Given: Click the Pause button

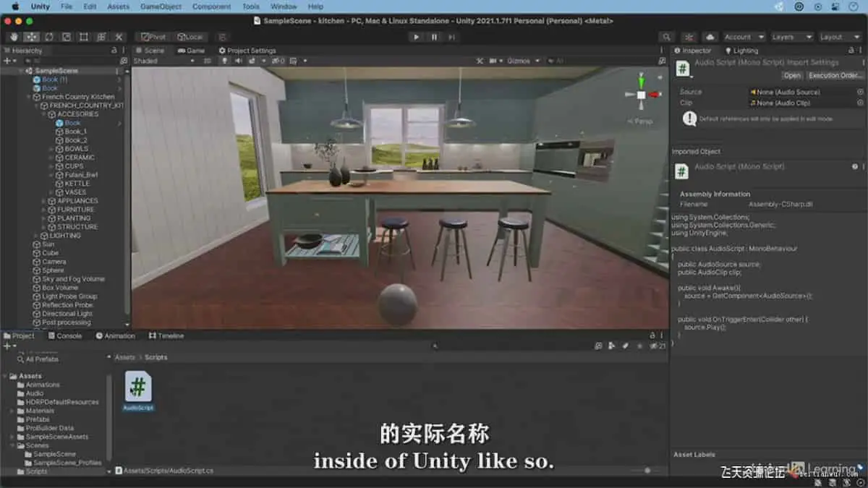Looking at the screenshot, I should 434,37.
